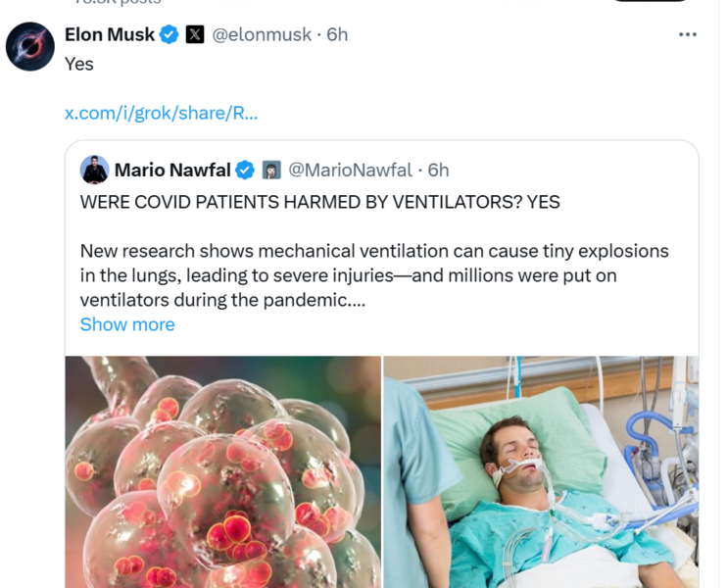Open the lung alveoli illustration image

223,471
